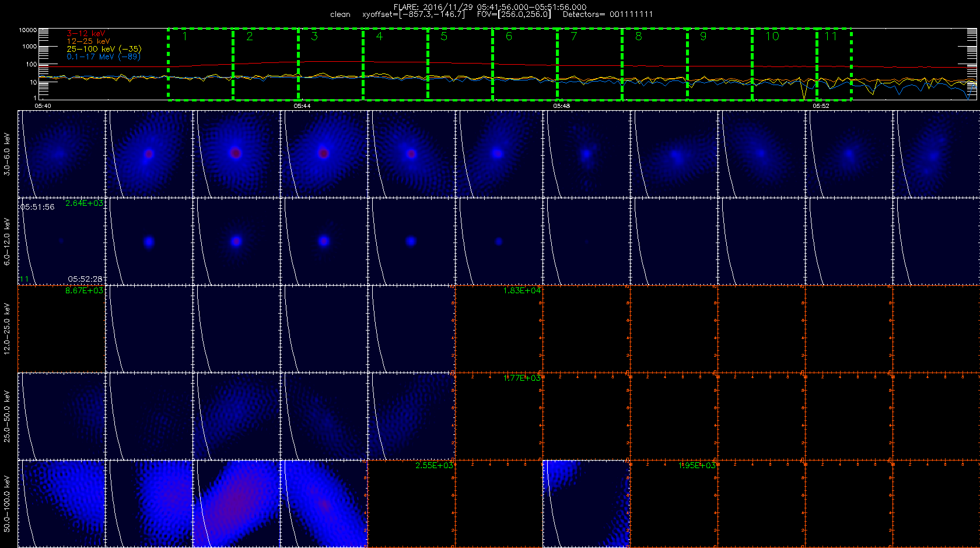
Task: Click the 6.0-12.0 keV row label
Action: click(x=7, y=241)
